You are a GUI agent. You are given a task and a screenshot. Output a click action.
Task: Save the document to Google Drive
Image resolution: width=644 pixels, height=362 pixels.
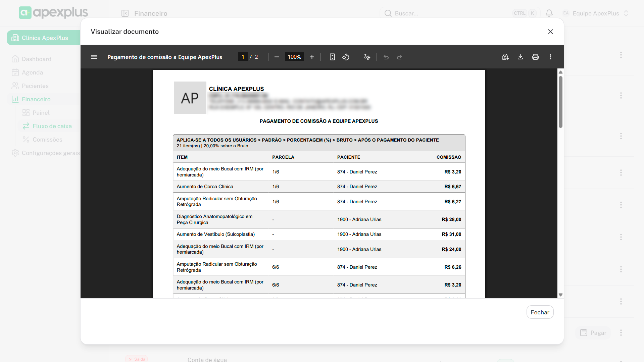pos(505,57)
